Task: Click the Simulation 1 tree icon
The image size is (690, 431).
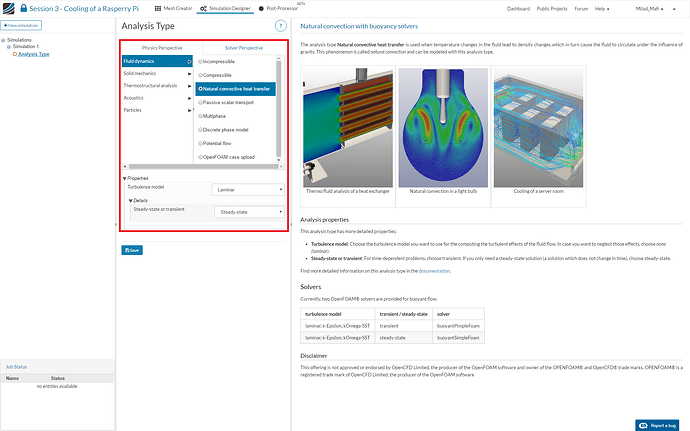Action: tap(9, 46)
